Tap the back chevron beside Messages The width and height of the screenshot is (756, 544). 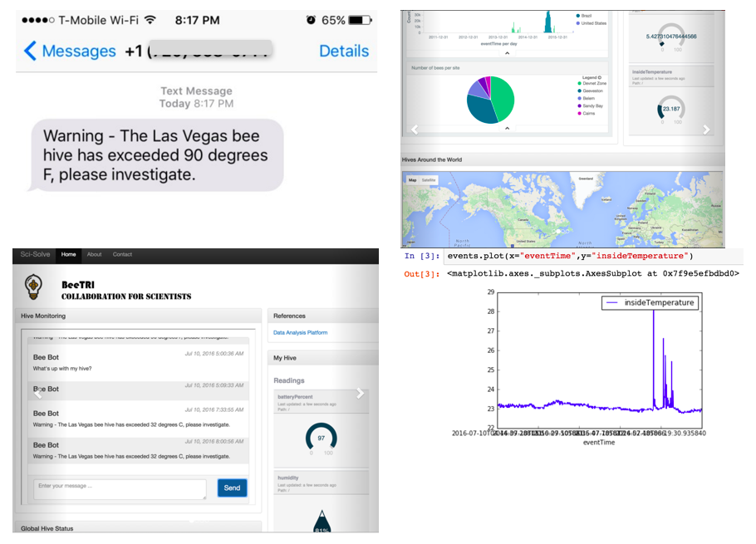pos(30,51)
